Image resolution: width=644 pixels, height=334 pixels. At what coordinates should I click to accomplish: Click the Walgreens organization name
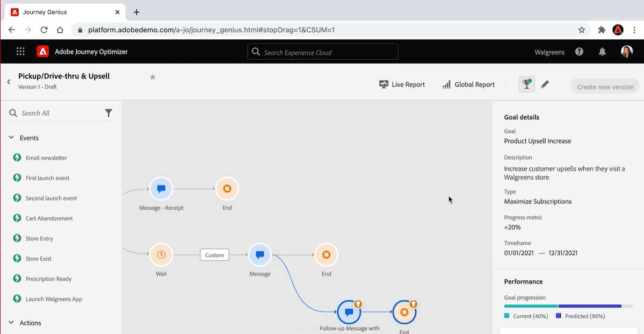pos(549,52)
